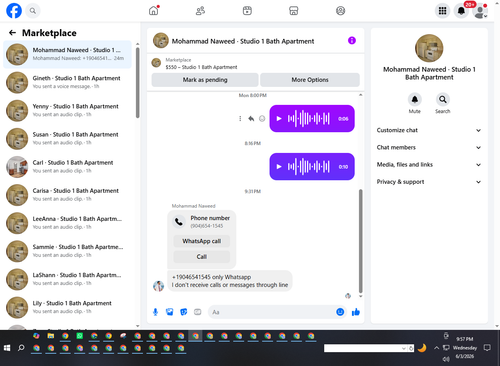
Task: Open Mohammad Naweed conversation in list
Action: pyautogui.click(x=67, y=54)
